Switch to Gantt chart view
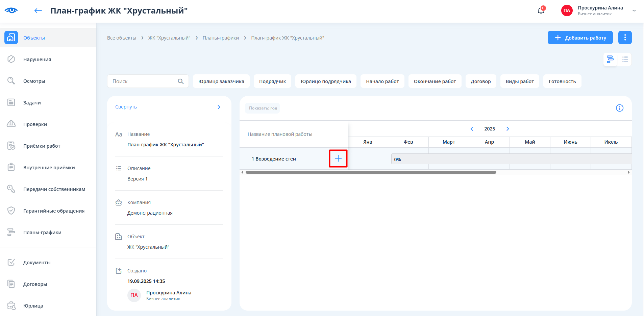The width and height of the screenshot is (644, 316). [610, 59]
